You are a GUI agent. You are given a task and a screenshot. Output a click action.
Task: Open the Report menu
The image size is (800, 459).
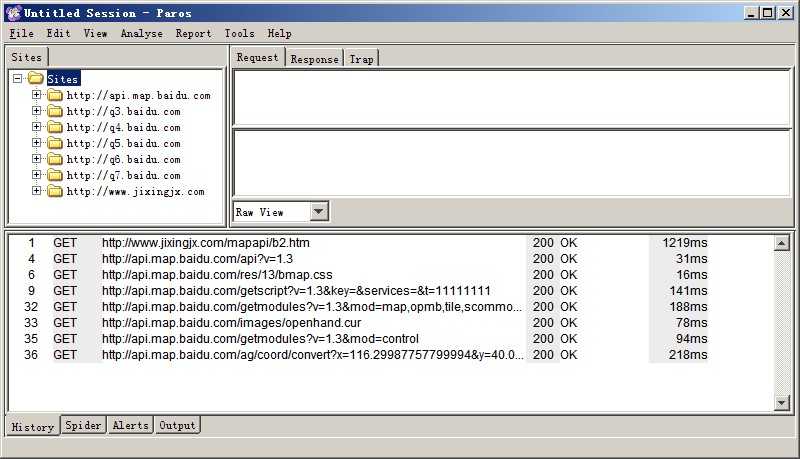pyautogui.click(x=193, y=34)
